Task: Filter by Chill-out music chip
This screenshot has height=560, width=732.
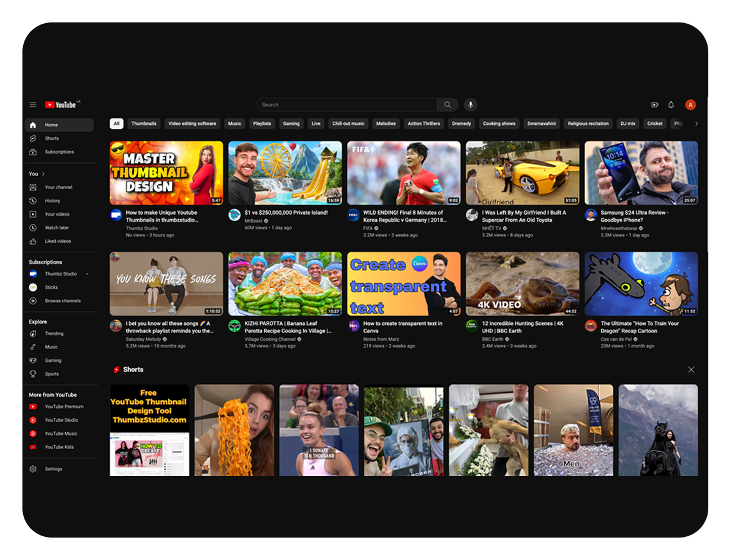Action: (348, 124)
